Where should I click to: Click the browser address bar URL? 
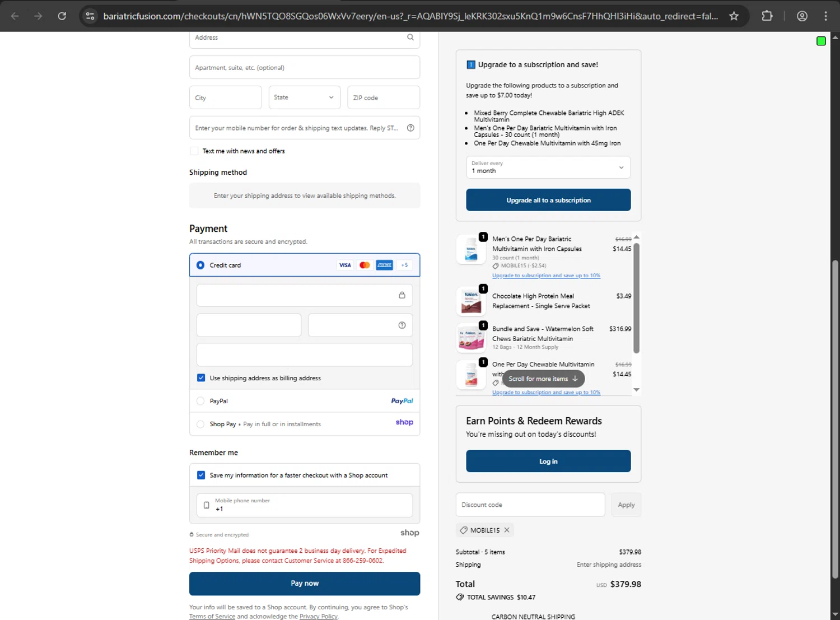pyautogui.click(x=410, y=16)
